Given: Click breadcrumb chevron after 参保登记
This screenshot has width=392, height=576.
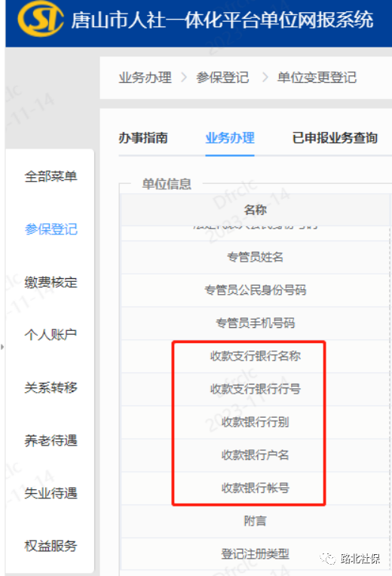Looking at the screenshot, I should 265,78.
